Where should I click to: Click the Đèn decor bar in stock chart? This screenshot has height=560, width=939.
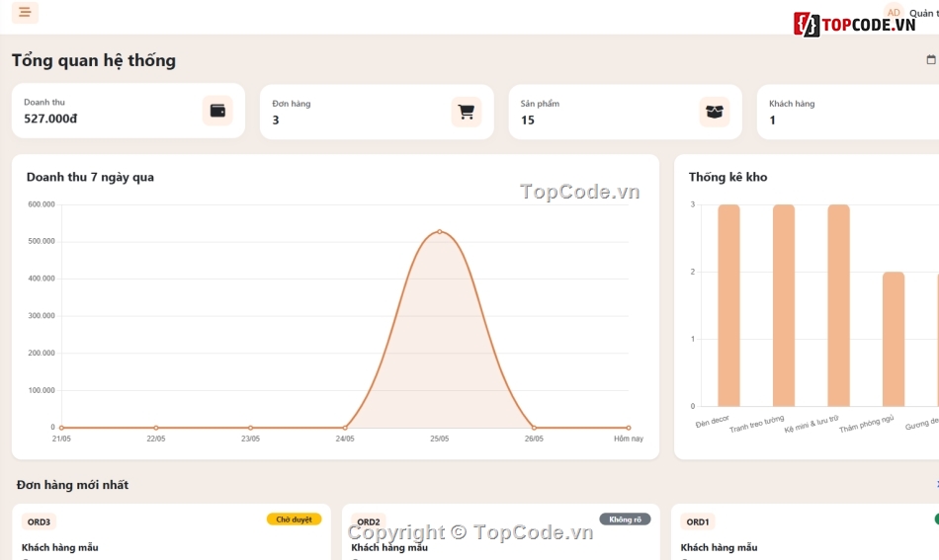tap(728, 306)
